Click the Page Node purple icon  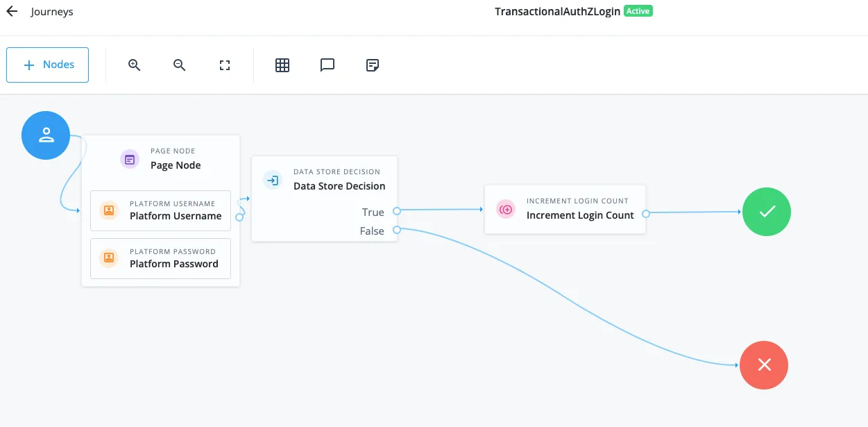[130, 159]
